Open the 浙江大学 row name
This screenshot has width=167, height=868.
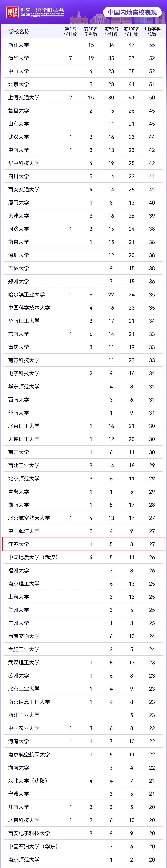tap(19, 45)
